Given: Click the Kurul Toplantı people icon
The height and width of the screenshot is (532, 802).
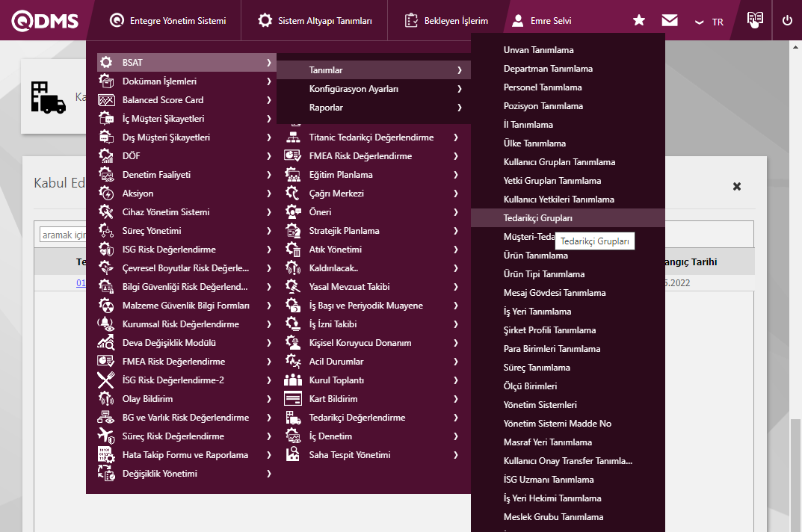Looking at the screenshot, I should click(x=293, y=380).
